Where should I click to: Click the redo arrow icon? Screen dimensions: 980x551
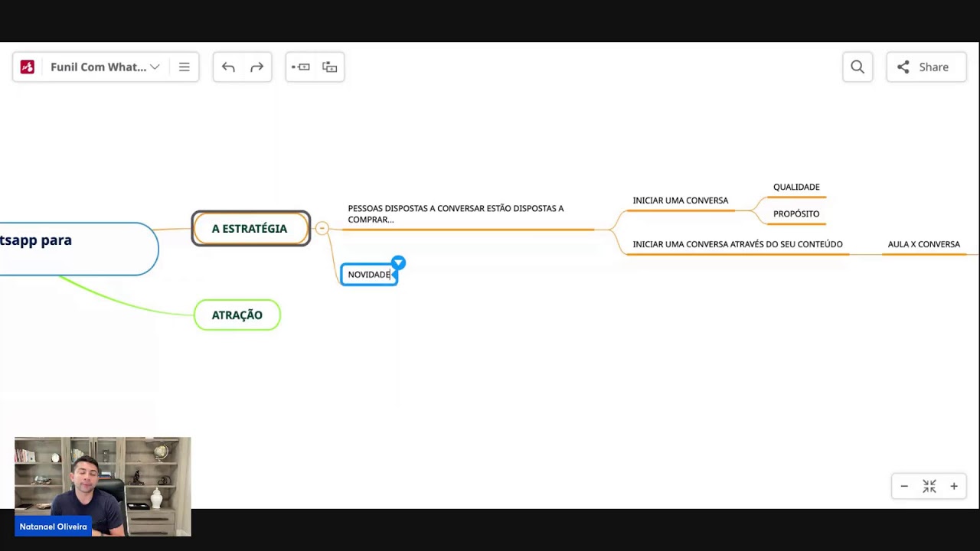click(256, 67)
